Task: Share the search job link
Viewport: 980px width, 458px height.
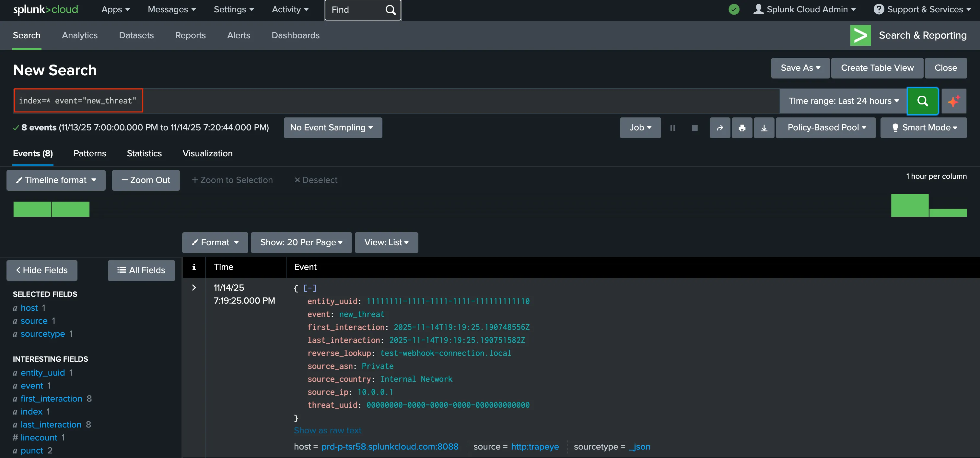Action: pyautogui.click(x=720, y=127)
